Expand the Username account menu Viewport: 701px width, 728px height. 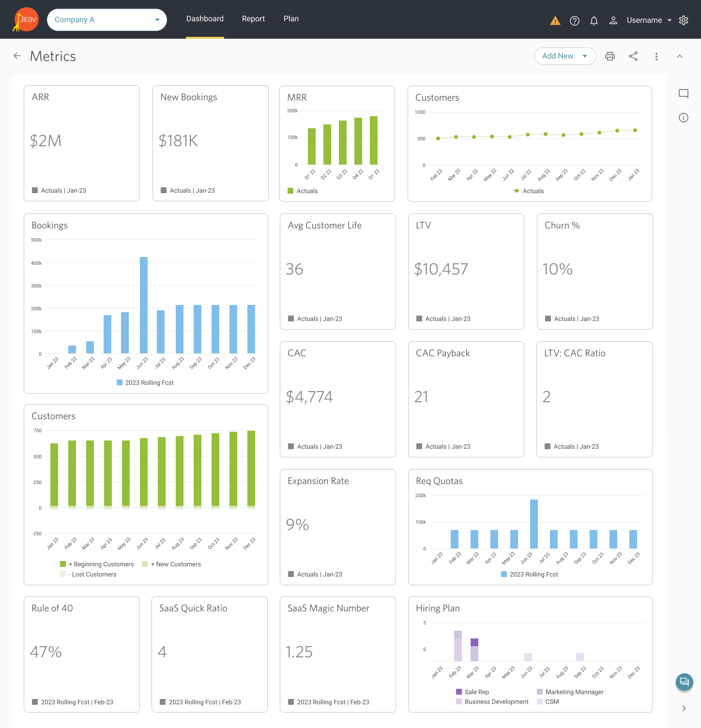pos(649,20)
